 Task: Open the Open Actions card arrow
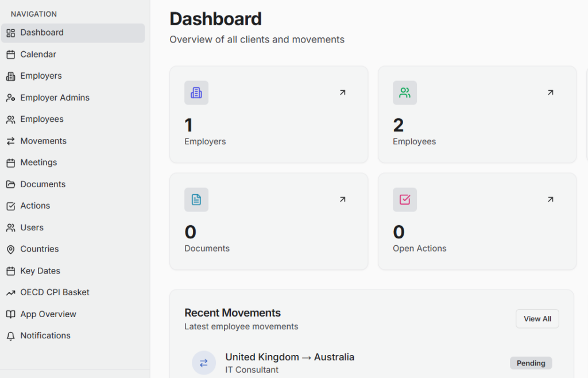click(x=550, y=199)
